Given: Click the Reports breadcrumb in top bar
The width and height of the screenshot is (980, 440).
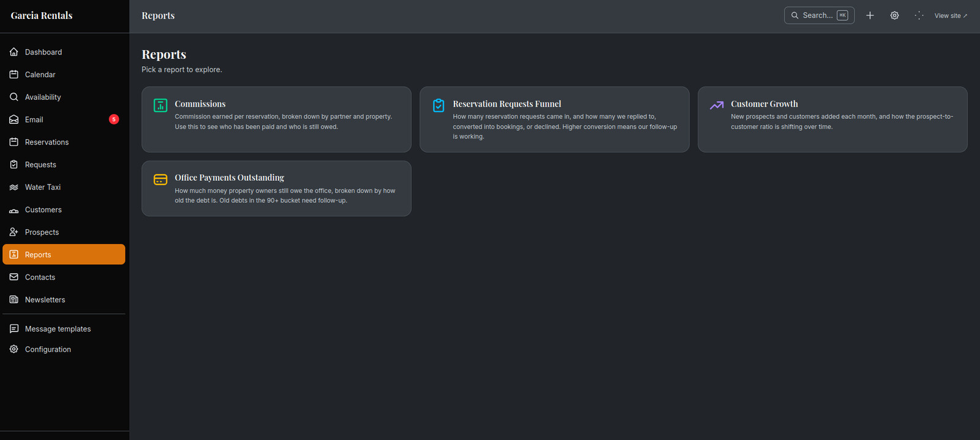Looking at the screenshot, I should coord(158,15).
